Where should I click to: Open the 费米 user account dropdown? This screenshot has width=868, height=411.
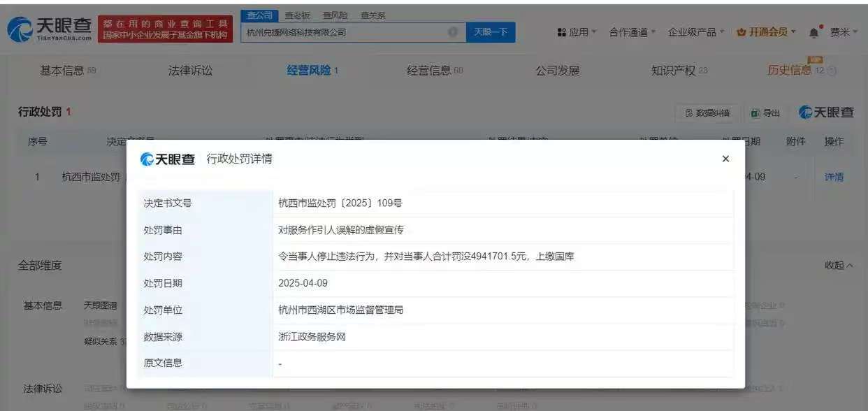click(844, 32)
